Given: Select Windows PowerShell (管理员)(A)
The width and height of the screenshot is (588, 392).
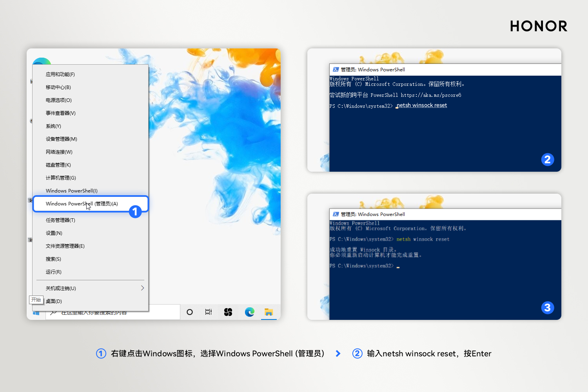Looking at the screenshot, I should 91,204.
